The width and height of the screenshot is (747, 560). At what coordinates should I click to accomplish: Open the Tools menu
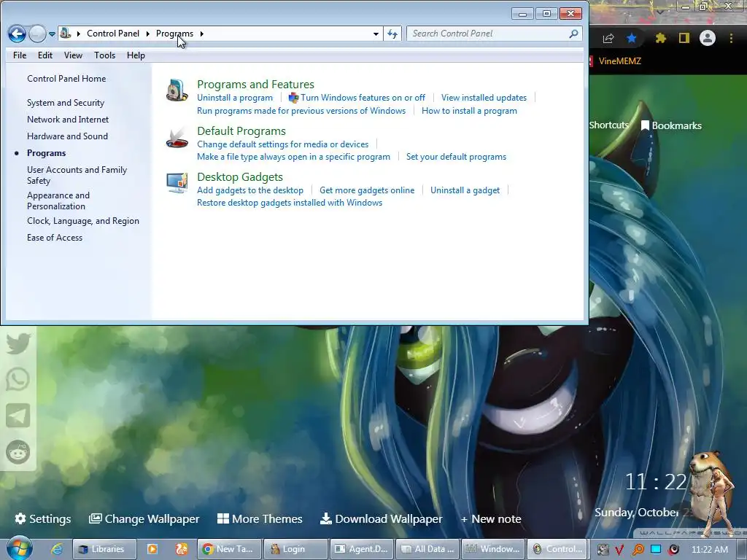tap(104, 55)
